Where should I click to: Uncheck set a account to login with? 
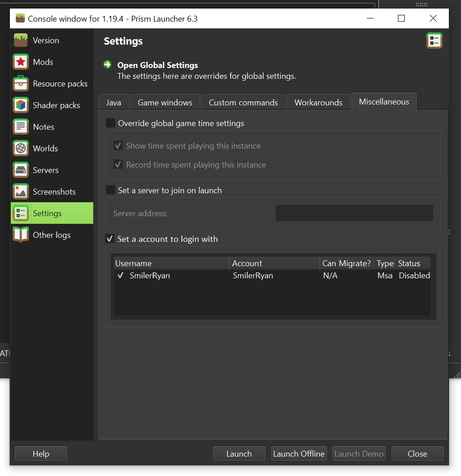tap(109, 239)
